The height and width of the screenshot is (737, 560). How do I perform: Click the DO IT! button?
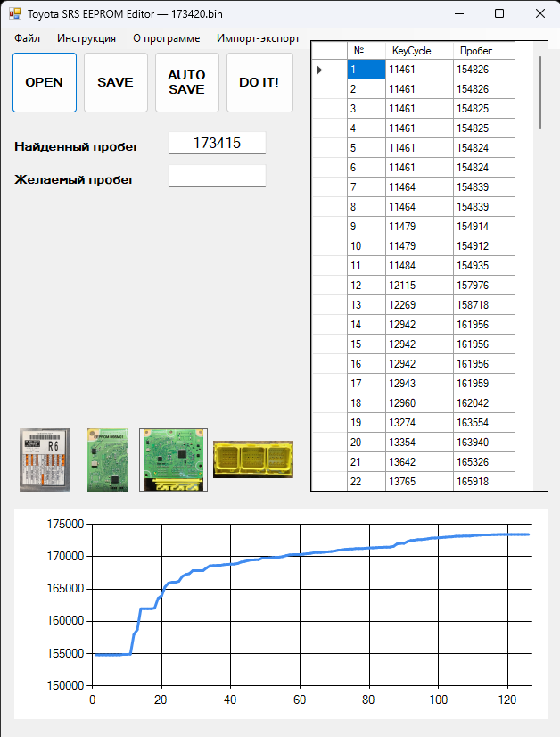259,82
